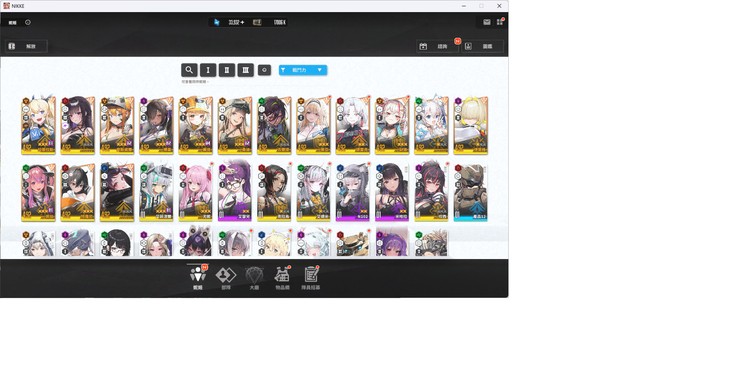Image resolution: width=750 pixels, height=387 pixels.
Task: Click the credits currency icon in top bar
Action: [x=257, y=22]
